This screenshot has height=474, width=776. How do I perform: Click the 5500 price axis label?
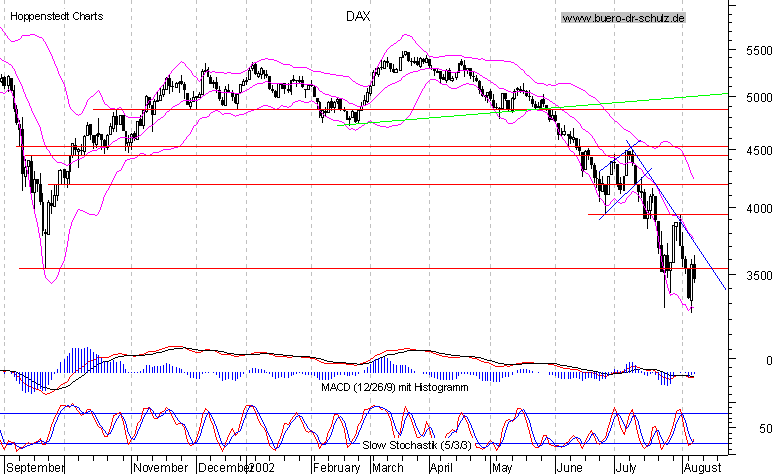click(759, 50)
